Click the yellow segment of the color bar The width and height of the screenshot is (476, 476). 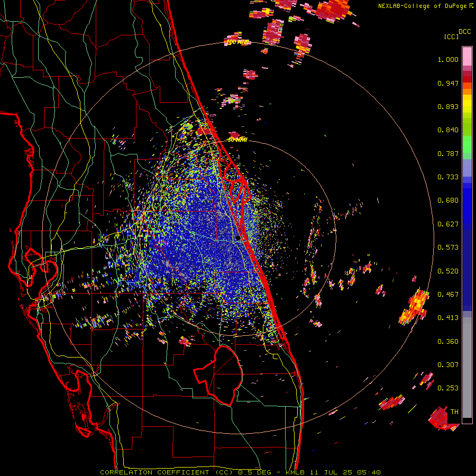(467, 104)
